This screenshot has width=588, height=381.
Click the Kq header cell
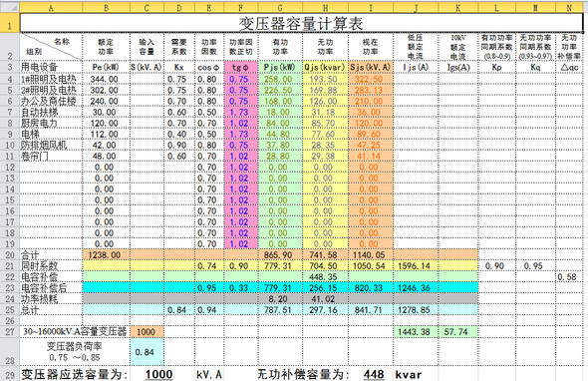pyautogui.click(x=535, y=67)
